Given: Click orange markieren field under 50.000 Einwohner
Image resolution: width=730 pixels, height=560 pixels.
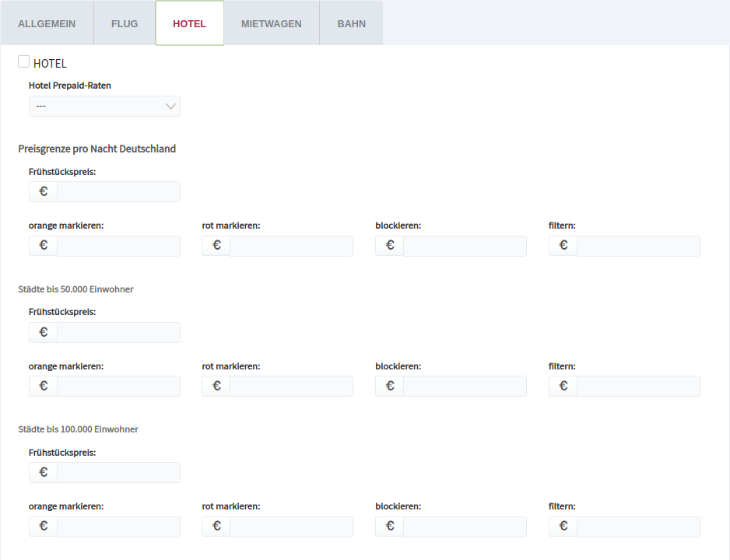Looking at the screenshot, I should pyautogui.click(x=119, y=386).
